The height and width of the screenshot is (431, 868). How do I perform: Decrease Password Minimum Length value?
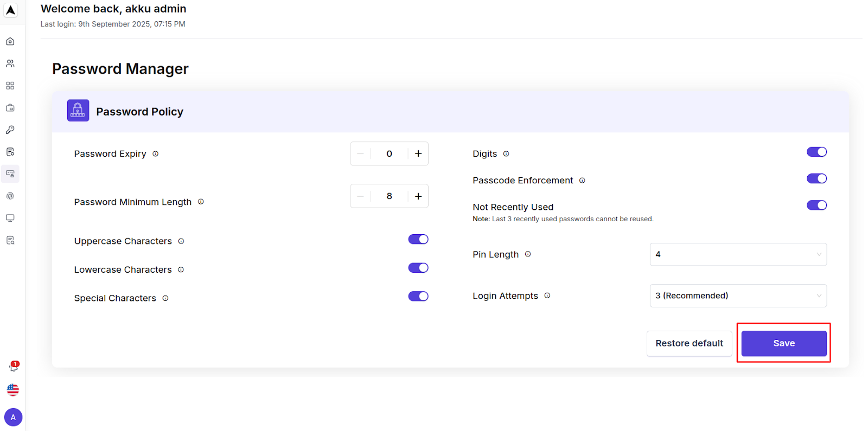pos(361,196)
